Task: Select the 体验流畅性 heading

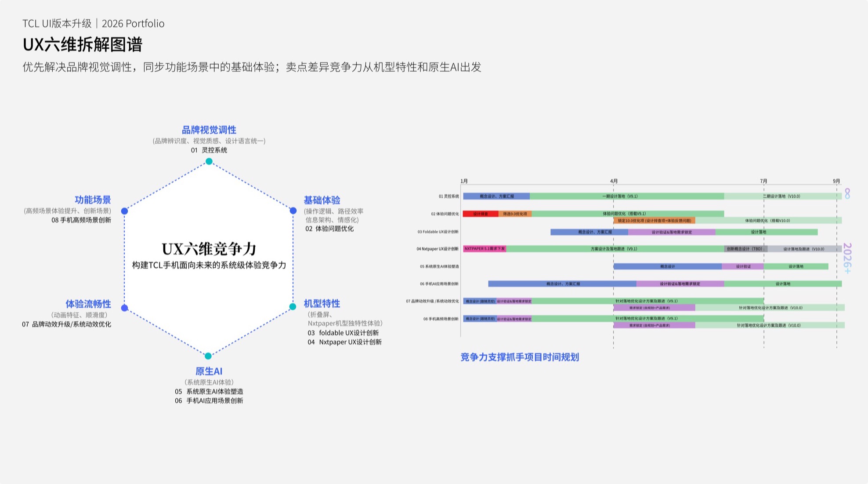Action: [x=88, y=304]
